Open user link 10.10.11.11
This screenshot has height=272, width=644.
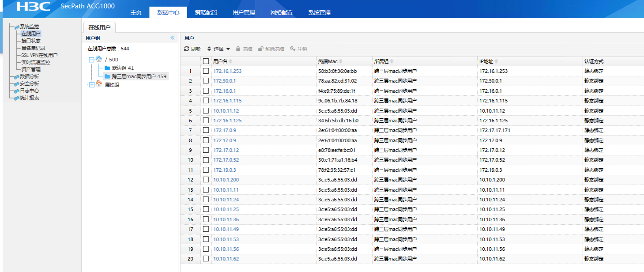226,190
